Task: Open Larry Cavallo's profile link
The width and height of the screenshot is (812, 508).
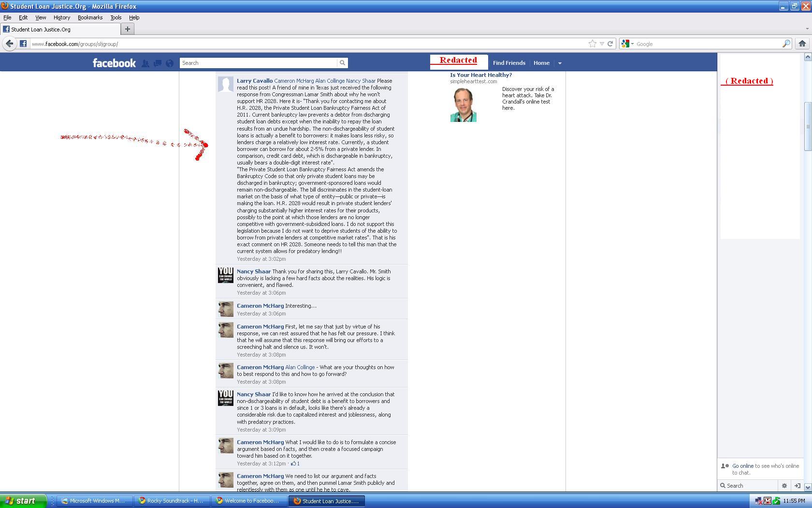Action: (x=254, y=81)
